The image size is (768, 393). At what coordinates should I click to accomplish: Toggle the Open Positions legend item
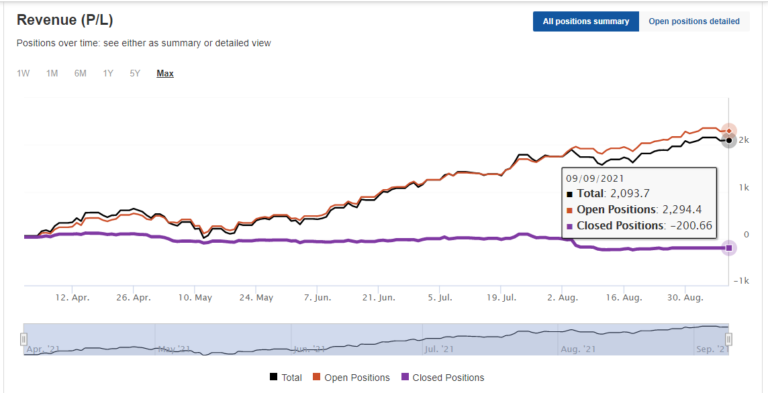pyautogui.click(x=351, y=377)
